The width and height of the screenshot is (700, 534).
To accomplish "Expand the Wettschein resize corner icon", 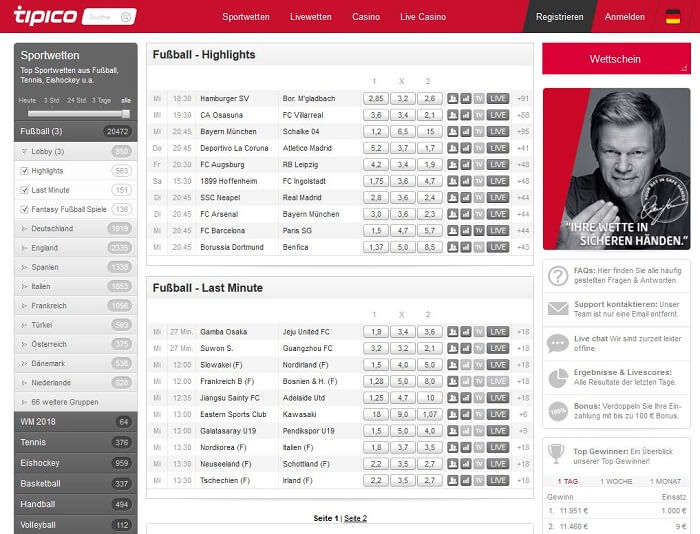I will click(x=683, y=68).
